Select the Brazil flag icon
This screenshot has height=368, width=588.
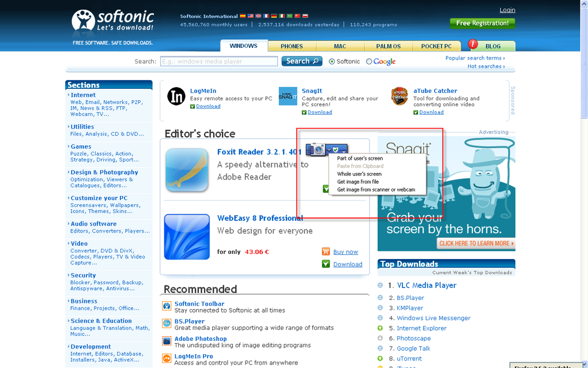coord(289,16)
